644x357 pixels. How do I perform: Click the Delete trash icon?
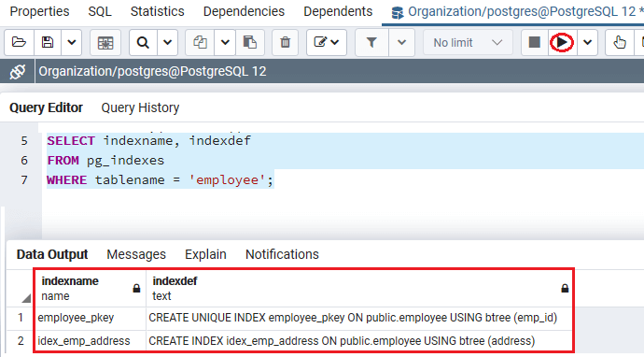(285, 42)
